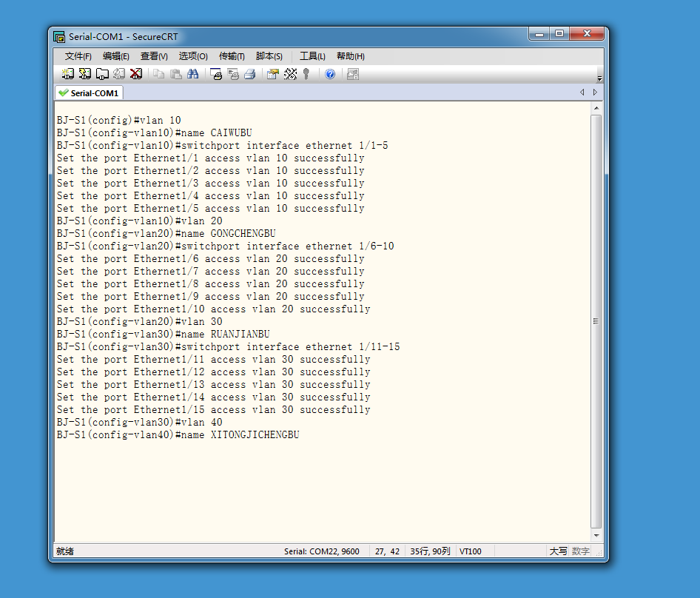The height and width of the screenshot is (598, 700).
Task: Click the line 'name RUANJIANBU'
Action: (x=164, y=334)
